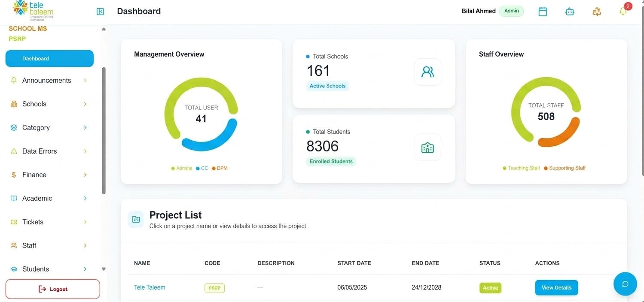Click the Schools building icon in the sidebar
Image resolution: width=644 pixels, height=302 pixels.
pyautogui.click(x=14, y=104)
